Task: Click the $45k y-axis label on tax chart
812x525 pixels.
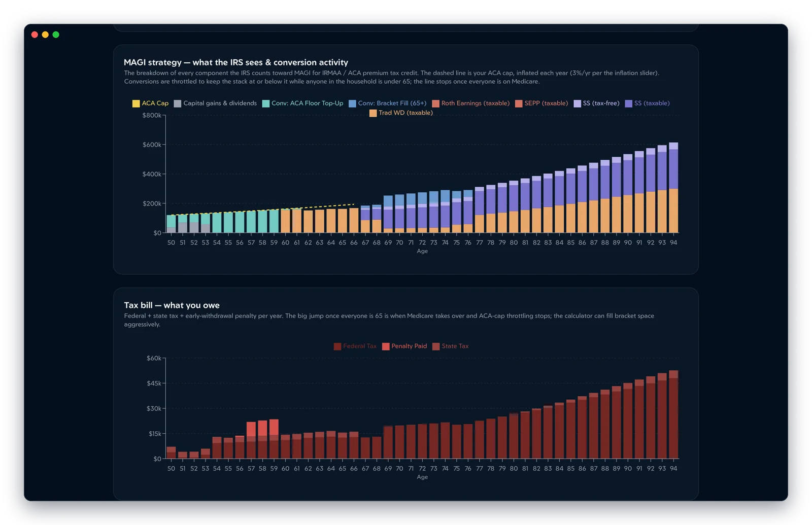Action: tap(154, 383)
